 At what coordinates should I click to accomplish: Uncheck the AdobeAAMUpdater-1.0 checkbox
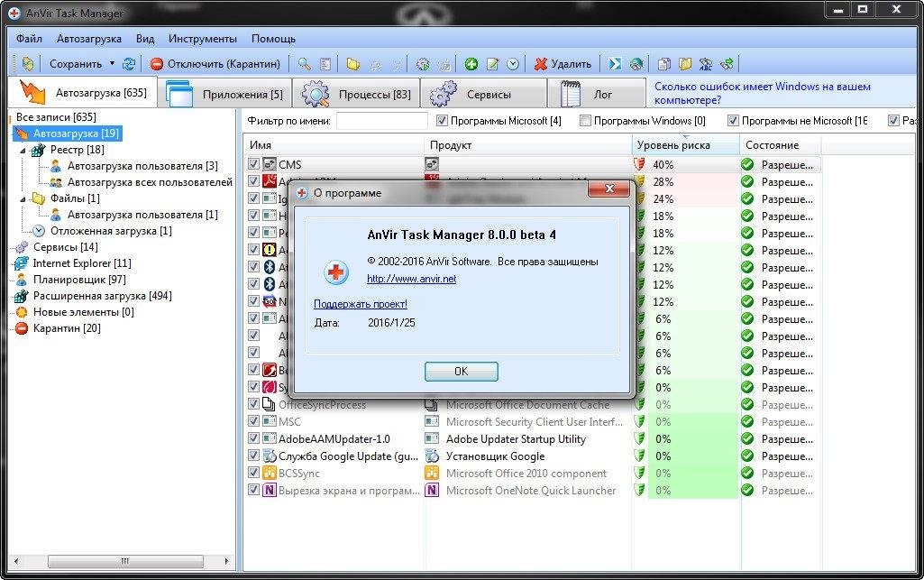coord(253,438)
